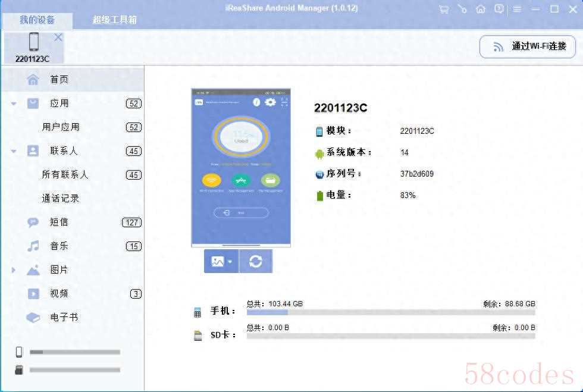Open the 联系人 category
583x392 pixels.
(73, 151)
